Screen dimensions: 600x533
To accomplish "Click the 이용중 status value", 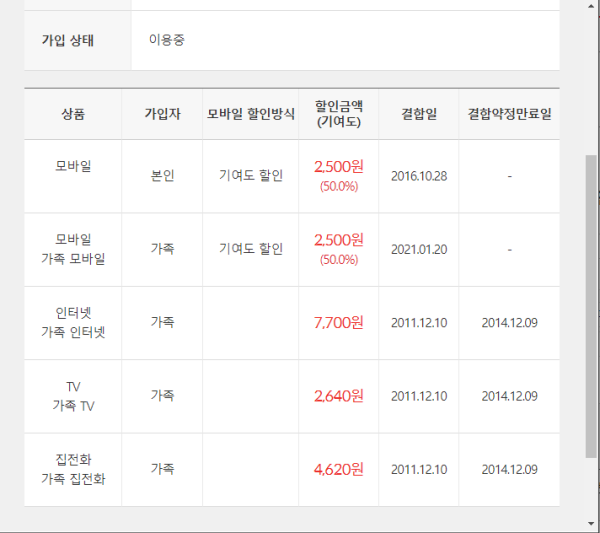I will pos(167,40).
